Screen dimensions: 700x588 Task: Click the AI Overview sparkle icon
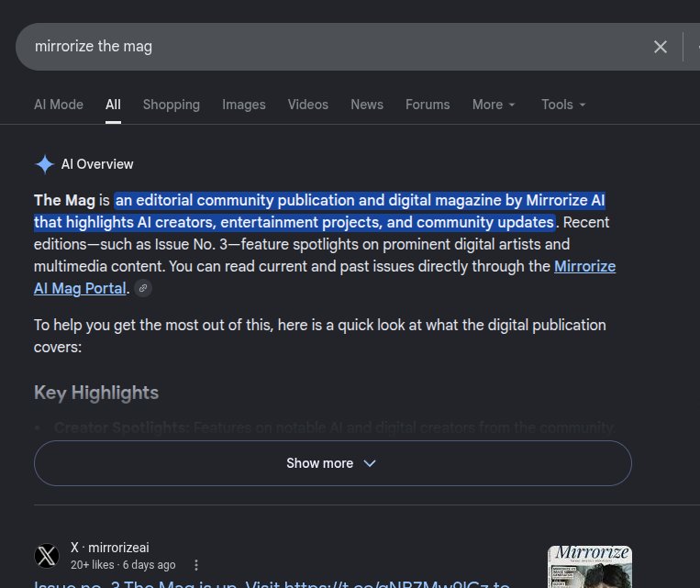[45, 164]
